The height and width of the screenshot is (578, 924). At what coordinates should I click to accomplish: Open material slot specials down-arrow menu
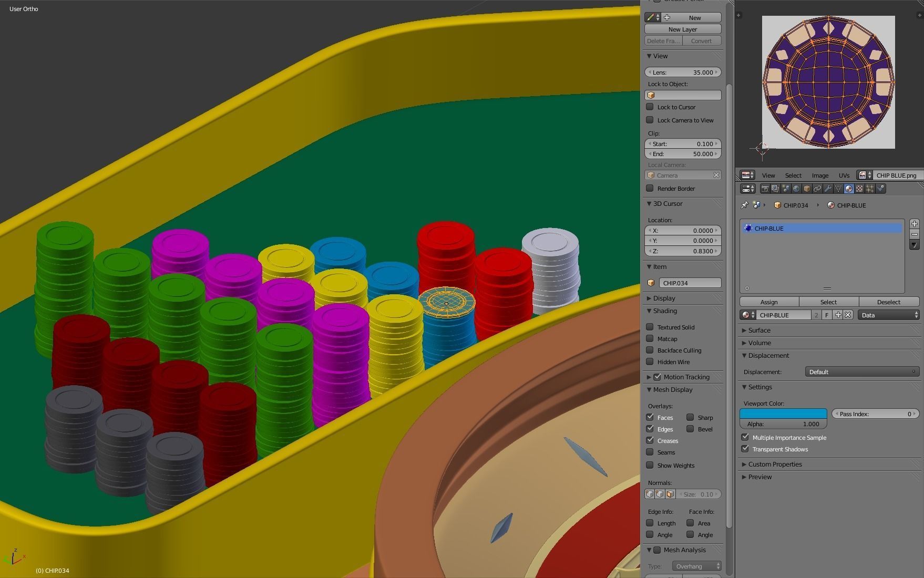[x=915, y=245]
